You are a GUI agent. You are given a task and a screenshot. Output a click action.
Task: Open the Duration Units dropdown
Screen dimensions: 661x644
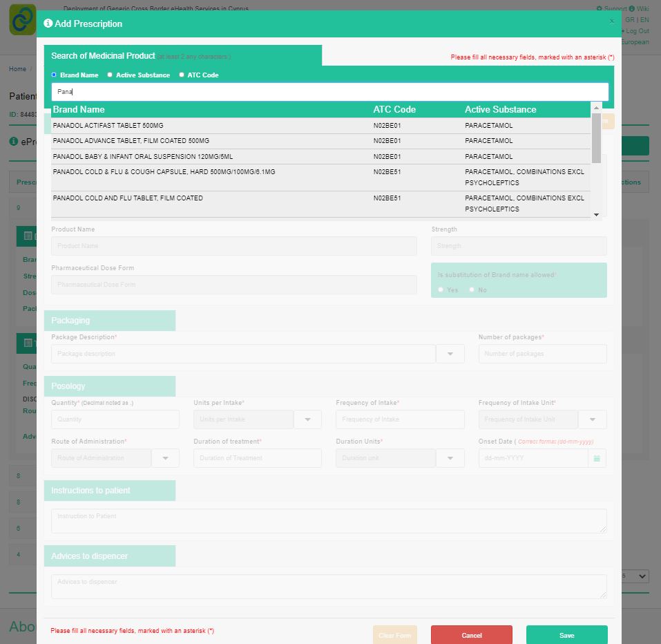click(450, 458)
